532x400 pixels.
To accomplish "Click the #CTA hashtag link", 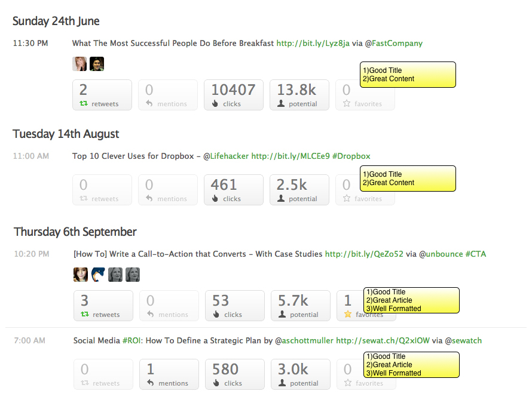I will pos(476,254).
